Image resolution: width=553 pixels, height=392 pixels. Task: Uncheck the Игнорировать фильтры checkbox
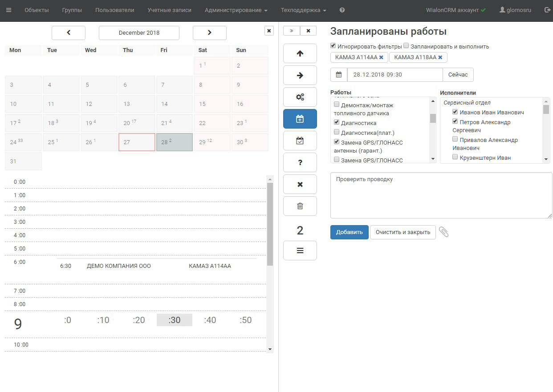(333, 46)
